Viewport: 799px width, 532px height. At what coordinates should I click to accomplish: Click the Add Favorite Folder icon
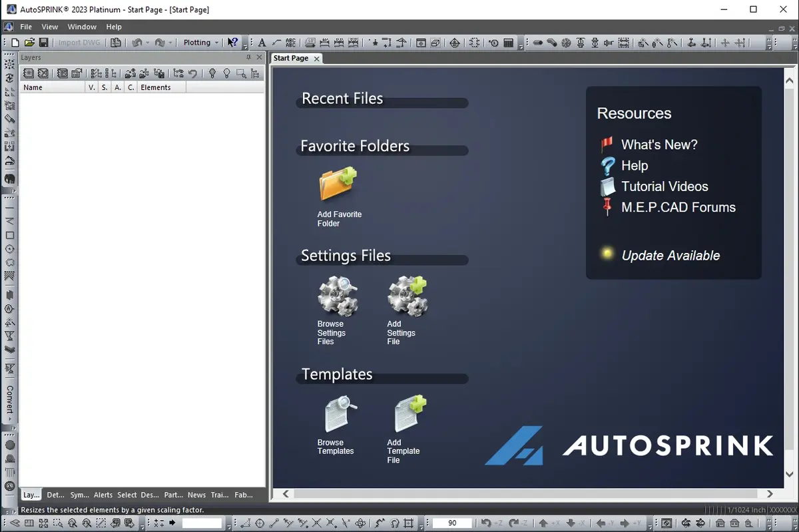(338, 185)
